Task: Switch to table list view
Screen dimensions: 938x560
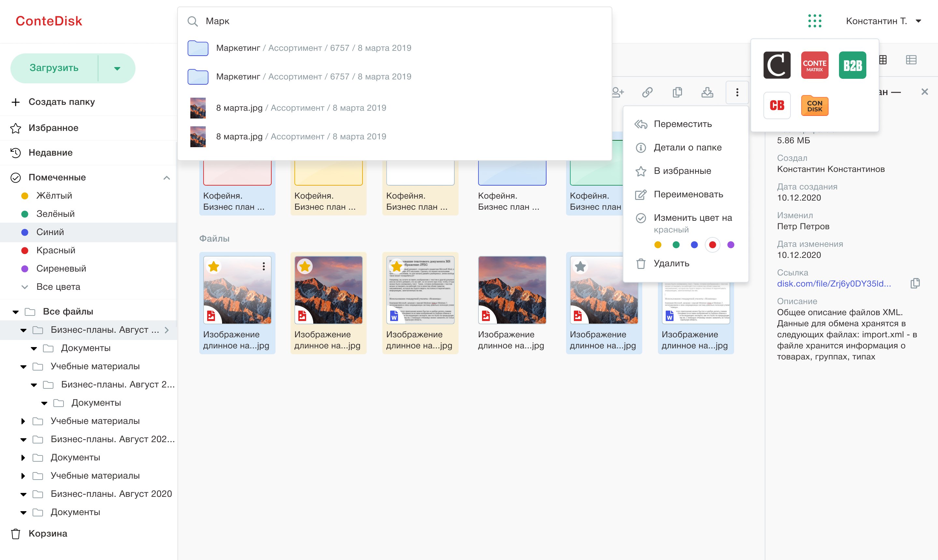Action: click(911, 60)
